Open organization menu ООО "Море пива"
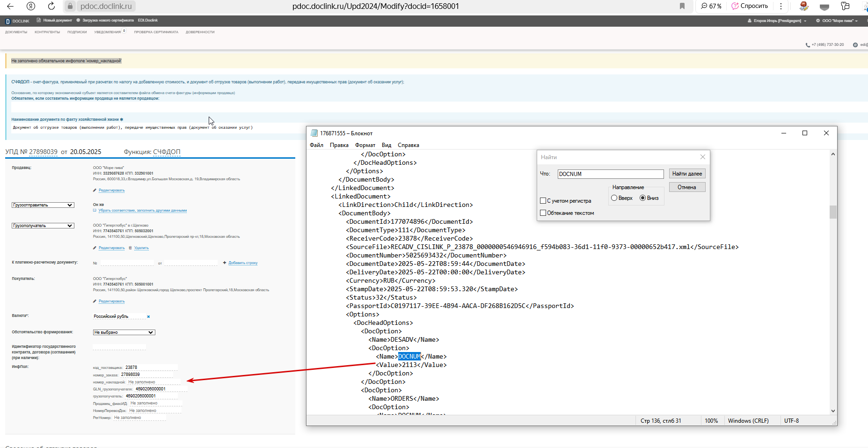This screenshot has height=448, width=868. pos(837,21)
